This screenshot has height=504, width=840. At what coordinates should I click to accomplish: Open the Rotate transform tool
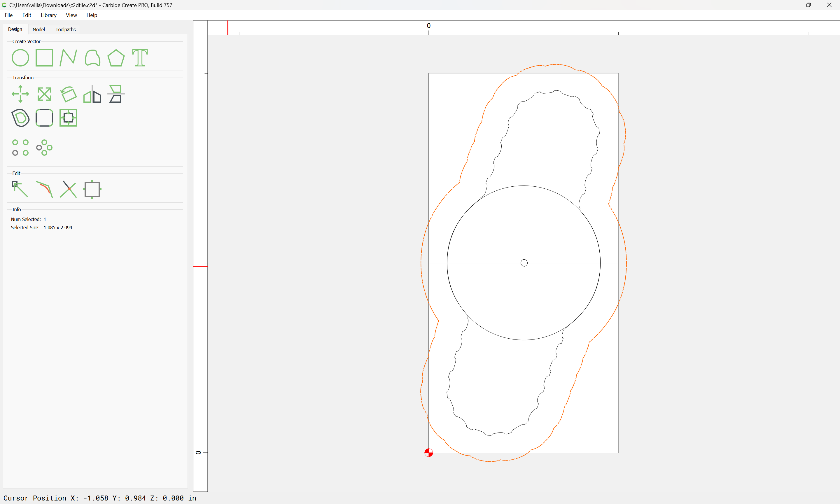coord(68,94)
